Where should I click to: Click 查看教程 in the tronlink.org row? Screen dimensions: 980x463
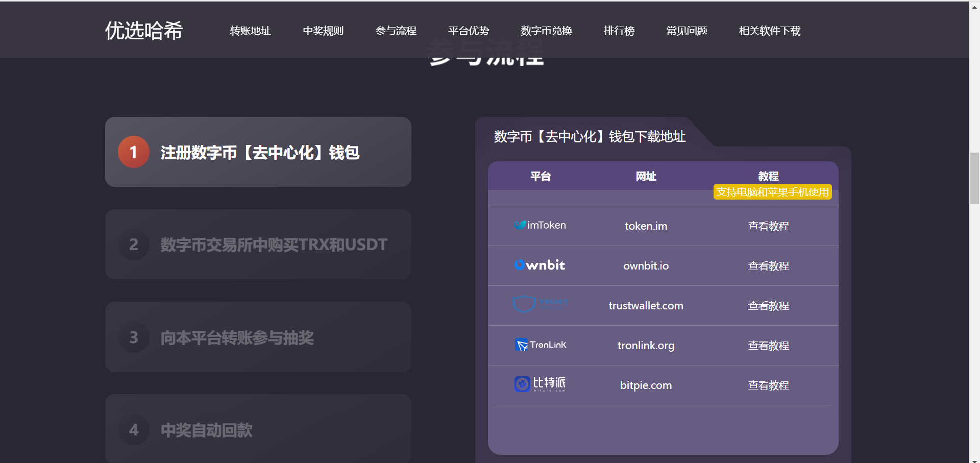click(x=768, y=345)
